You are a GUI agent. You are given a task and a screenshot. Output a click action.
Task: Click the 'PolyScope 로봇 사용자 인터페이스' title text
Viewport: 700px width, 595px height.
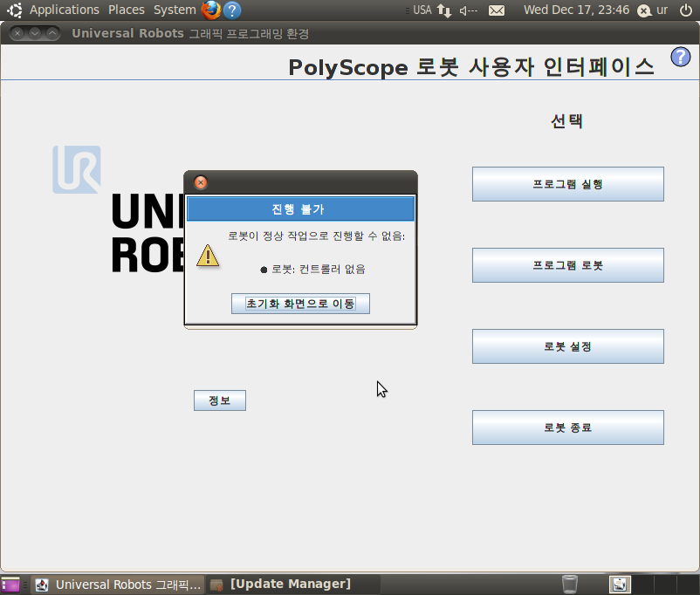(471, 67)
